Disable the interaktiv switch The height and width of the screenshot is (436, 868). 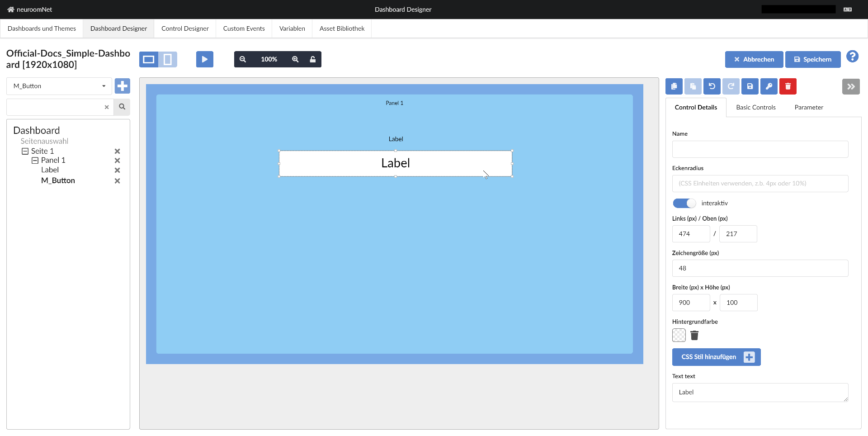coord(684,203)
